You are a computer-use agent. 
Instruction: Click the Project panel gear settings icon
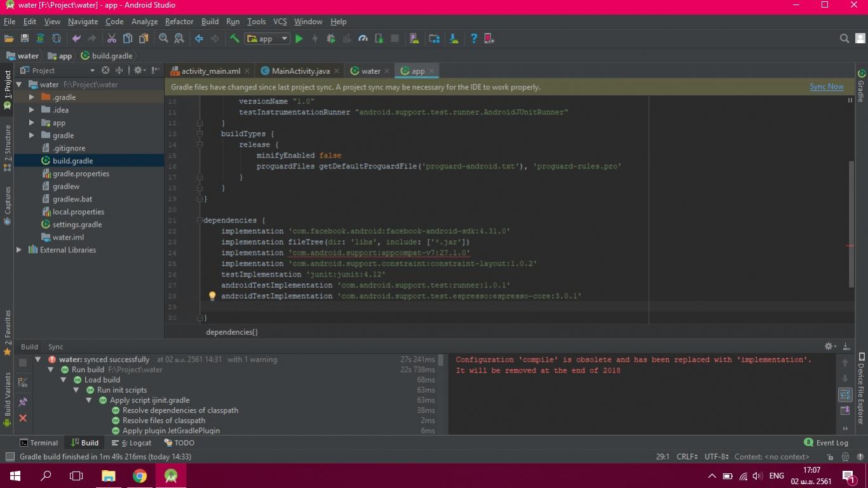[138, 71]
